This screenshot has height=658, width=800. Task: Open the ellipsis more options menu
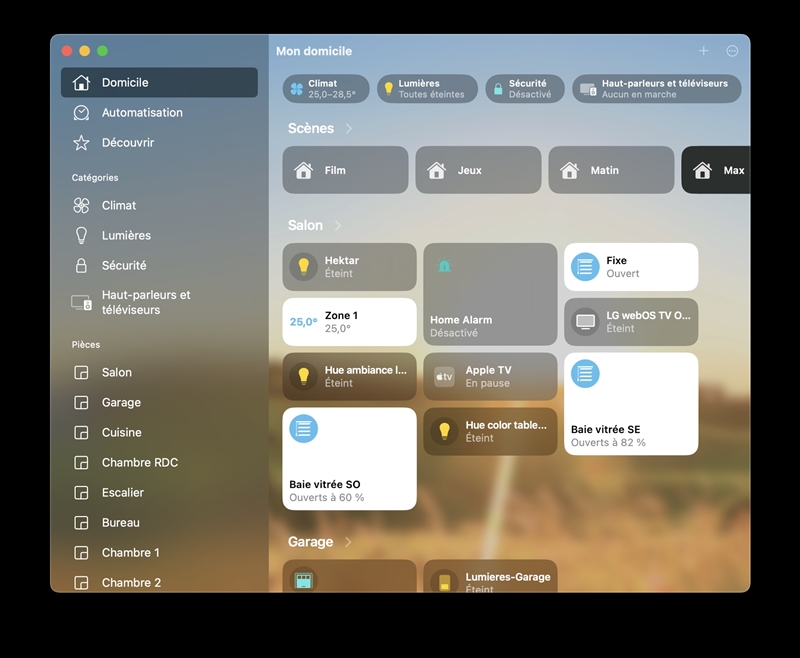coord(732,51)
